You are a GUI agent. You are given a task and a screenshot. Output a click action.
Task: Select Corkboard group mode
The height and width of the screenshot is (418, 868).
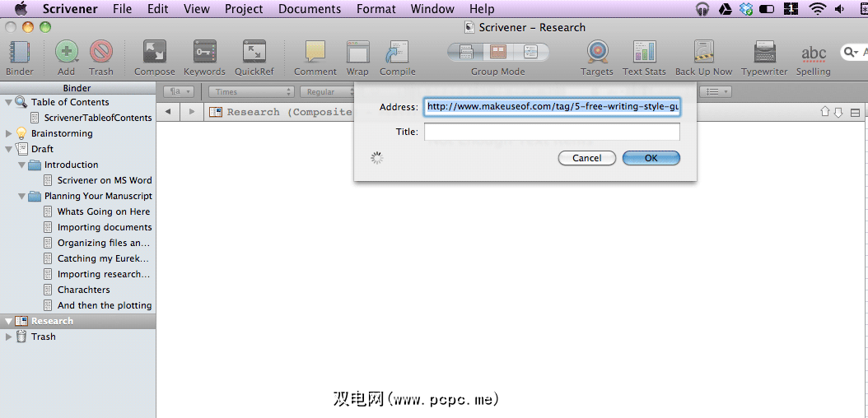point(498,53)
